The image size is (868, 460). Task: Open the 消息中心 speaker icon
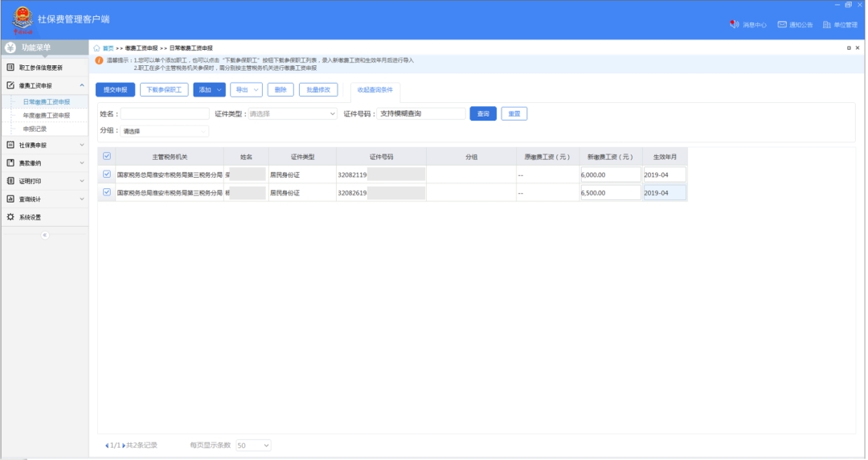tap(734, 25)
